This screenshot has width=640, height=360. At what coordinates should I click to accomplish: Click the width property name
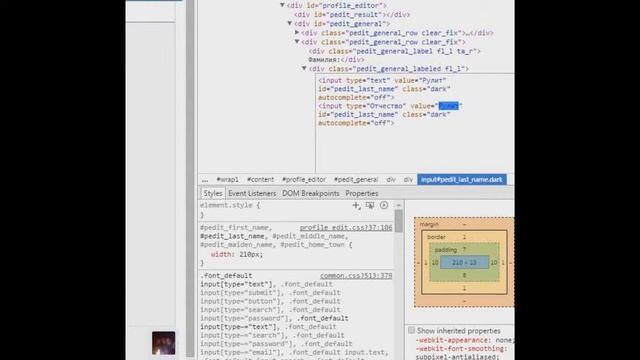click(x=222, y=254)
